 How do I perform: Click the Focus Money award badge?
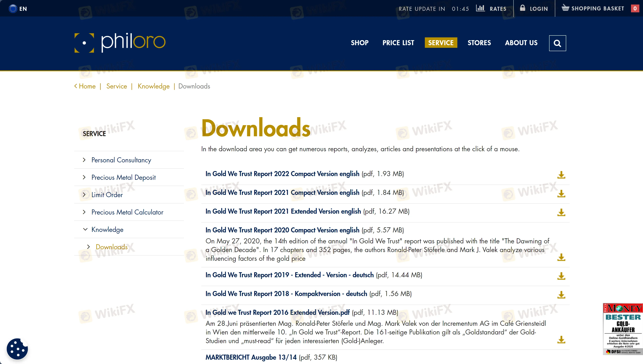pos(623,329)
